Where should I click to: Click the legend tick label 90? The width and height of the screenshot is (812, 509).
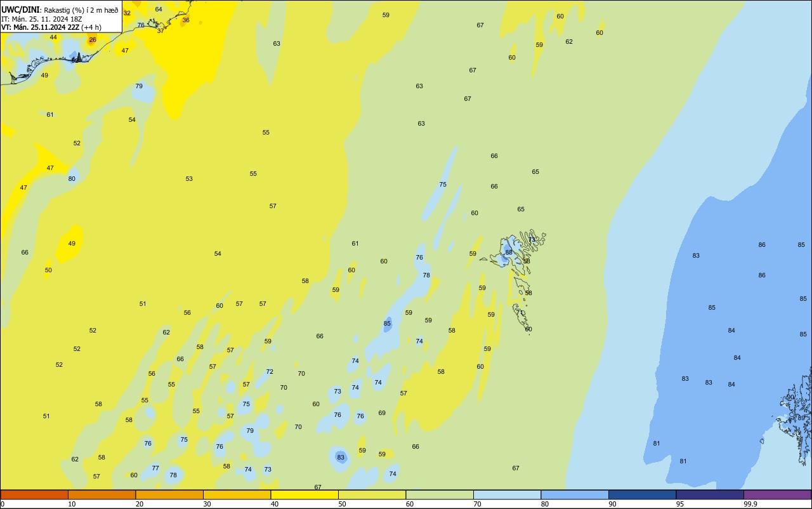pos(613,504)
